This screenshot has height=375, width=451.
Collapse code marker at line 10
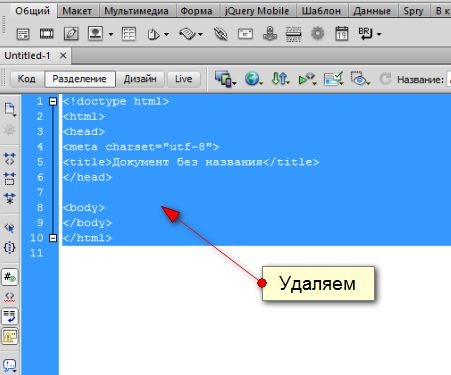tap(53, 238)
